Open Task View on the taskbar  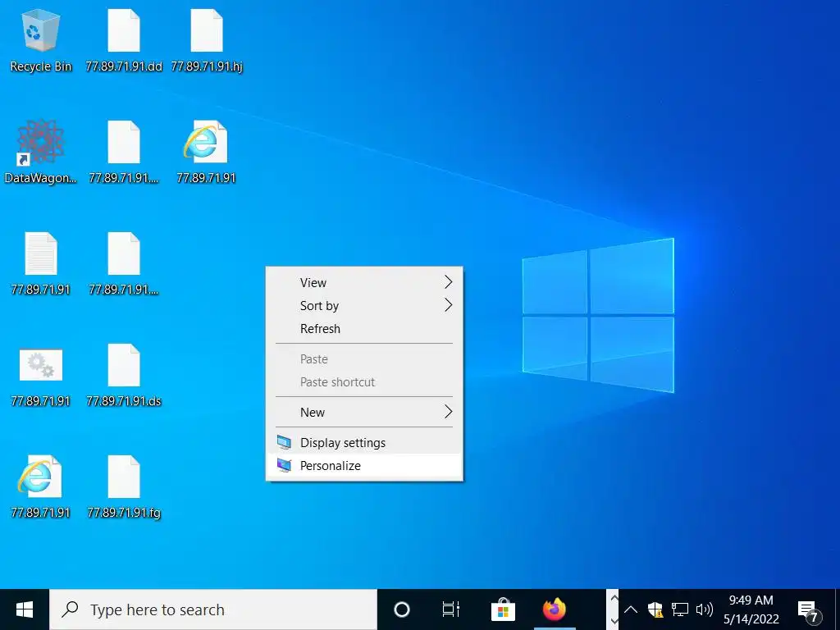point(451,609)
